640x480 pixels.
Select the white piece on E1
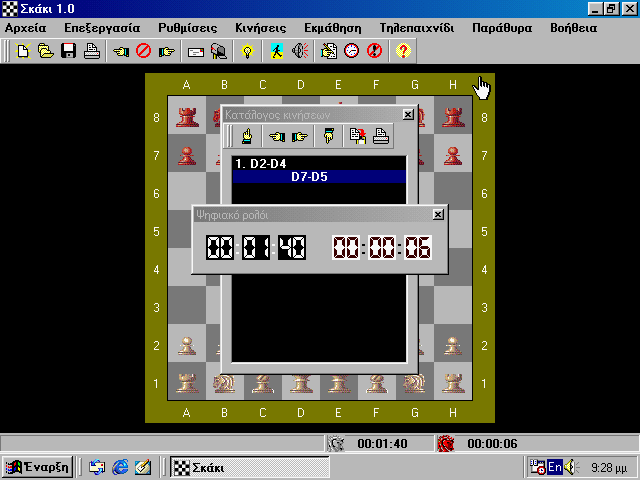point(339,383)
